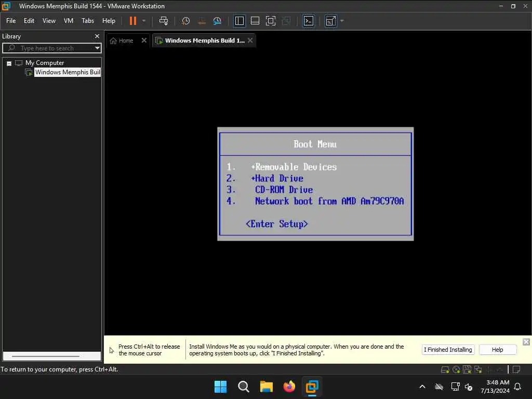Image resolution: width=532 pixels, height=399 pixels.
Task: Open taskbar Search
Action: (243, 387)
